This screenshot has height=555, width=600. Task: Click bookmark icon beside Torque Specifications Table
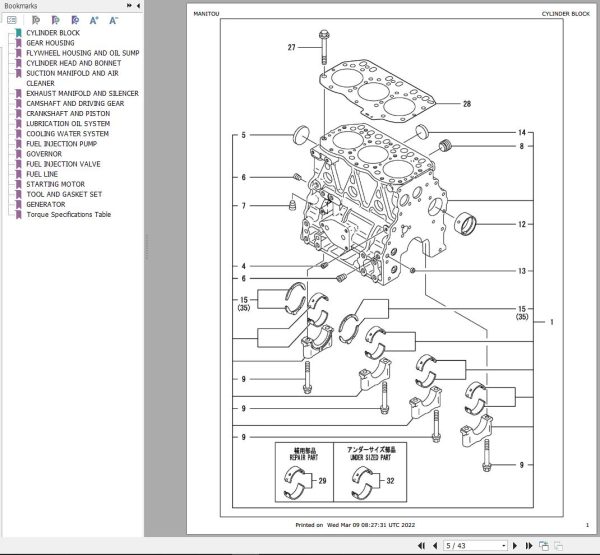click(x=18, y=214)
